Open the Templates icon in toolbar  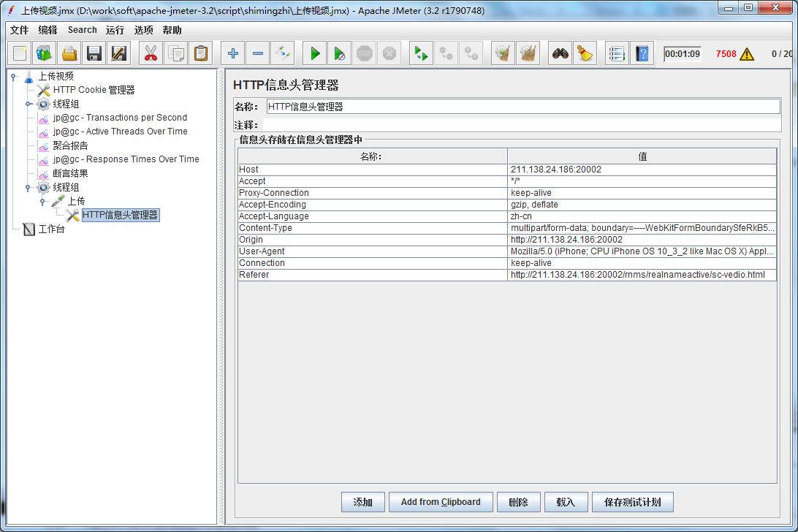45,53
